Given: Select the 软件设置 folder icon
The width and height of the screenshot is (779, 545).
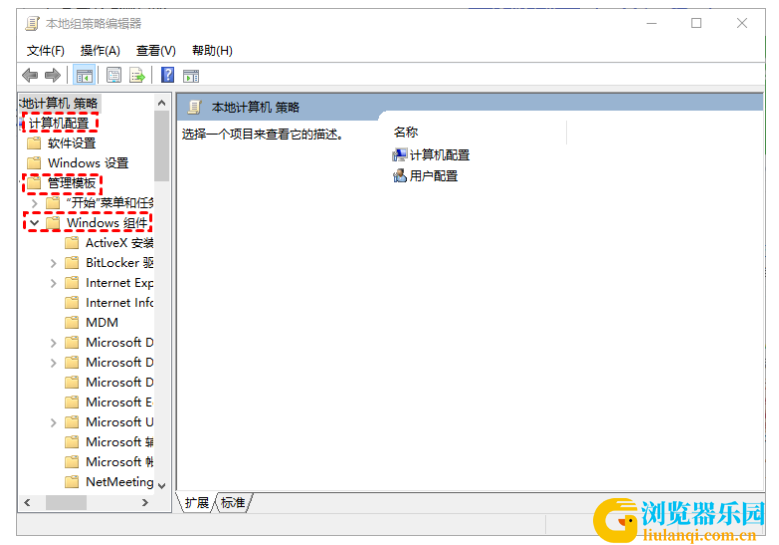Looking at the screenshot, I should click(x=34, y=143).
